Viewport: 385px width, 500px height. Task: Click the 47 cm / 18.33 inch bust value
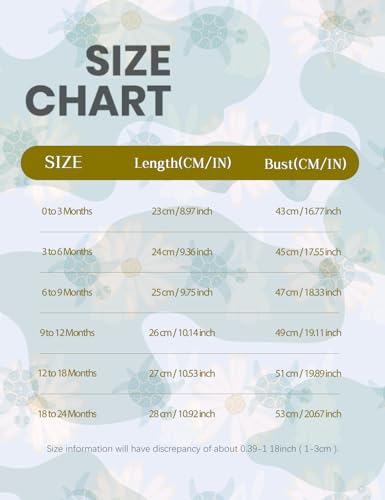pos(308,292)
